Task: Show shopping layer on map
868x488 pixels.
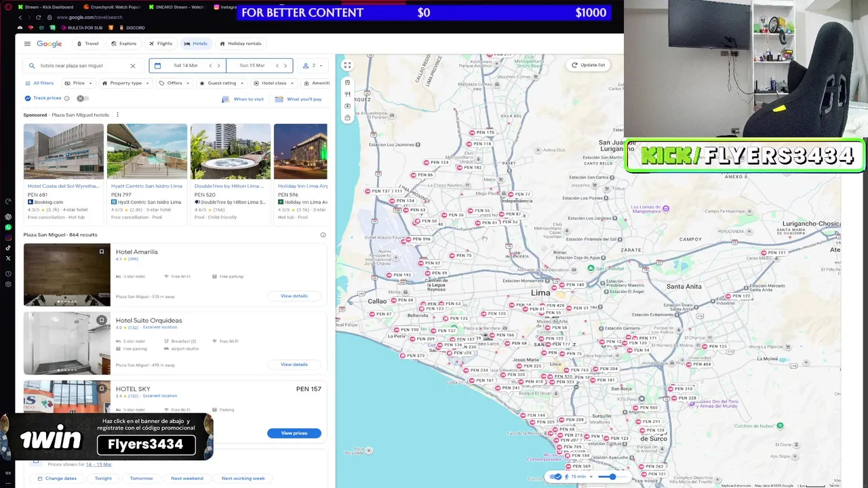Action: 347,117
